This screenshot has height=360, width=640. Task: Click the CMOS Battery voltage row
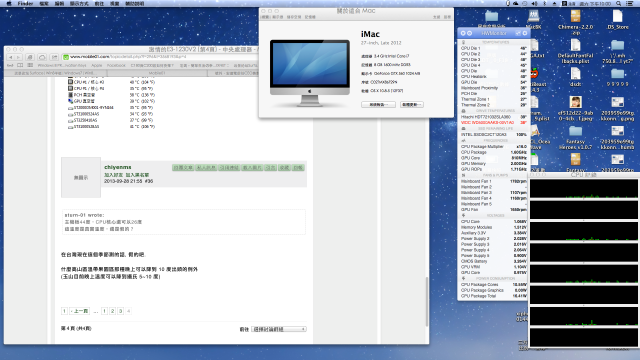tap(493, 261)
